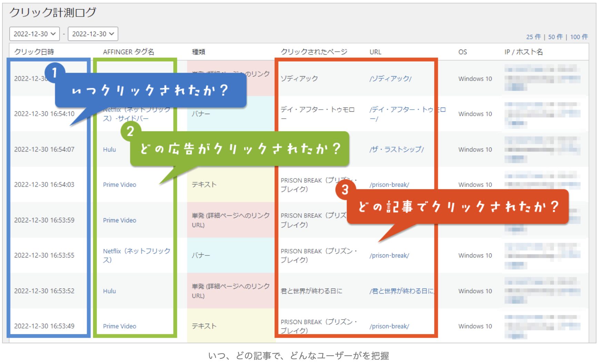Show 50 件 per page
This screenshot has height=364, width=602.
coord(555,37)
